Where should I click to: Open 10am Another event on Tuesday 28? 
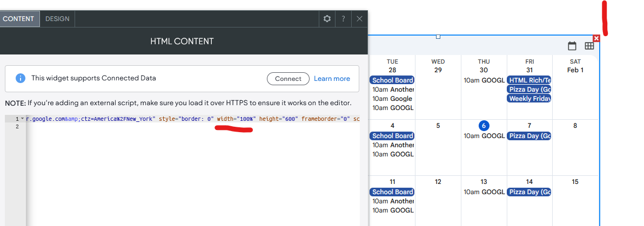[x=393, y=90]
